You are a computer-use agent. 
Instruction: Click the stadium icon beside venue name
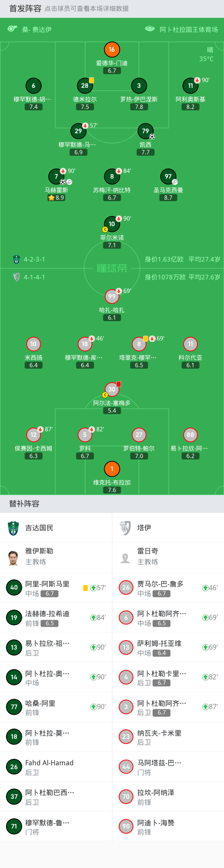pyautogui.click(x=150, y=29)
